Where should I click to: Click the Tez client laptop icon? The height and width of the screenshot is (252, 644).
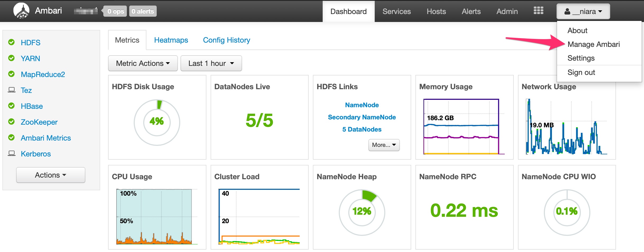pos(11,90)
